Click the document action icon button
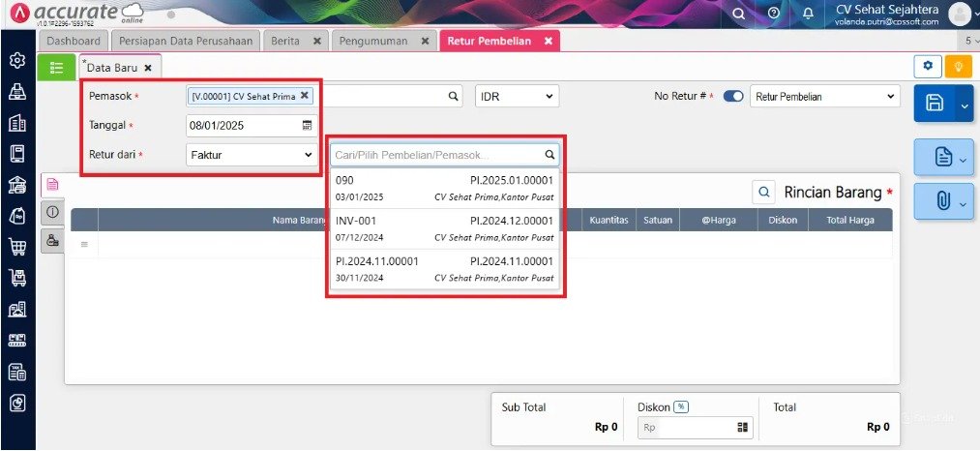Screen dimensions: 980x451 coord(942,157)
